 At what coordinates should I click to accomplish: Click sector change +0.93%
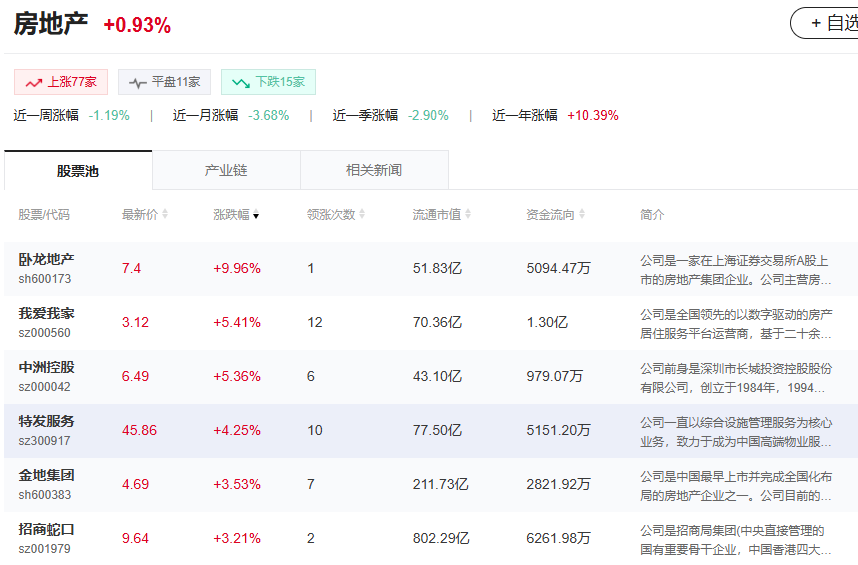coord(137,25)
